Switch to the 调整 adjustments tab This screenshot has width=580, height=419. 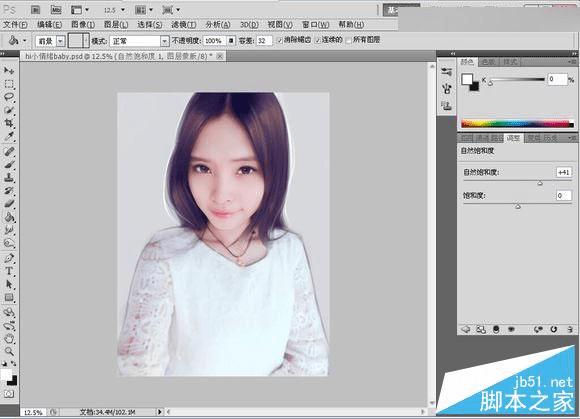click(513, 138)
